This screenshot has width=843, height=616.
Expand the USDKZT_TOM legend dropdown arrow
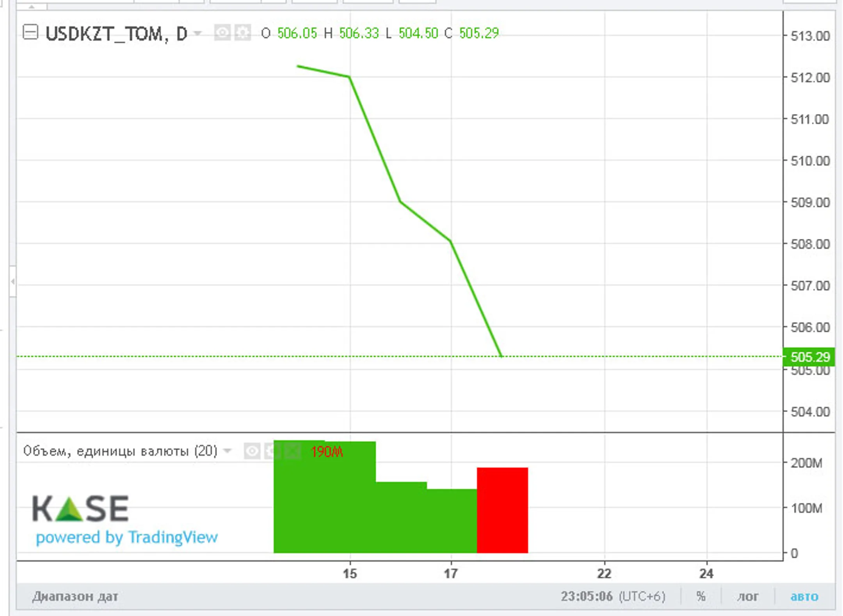pyautogui.click(x=198, y=33)
